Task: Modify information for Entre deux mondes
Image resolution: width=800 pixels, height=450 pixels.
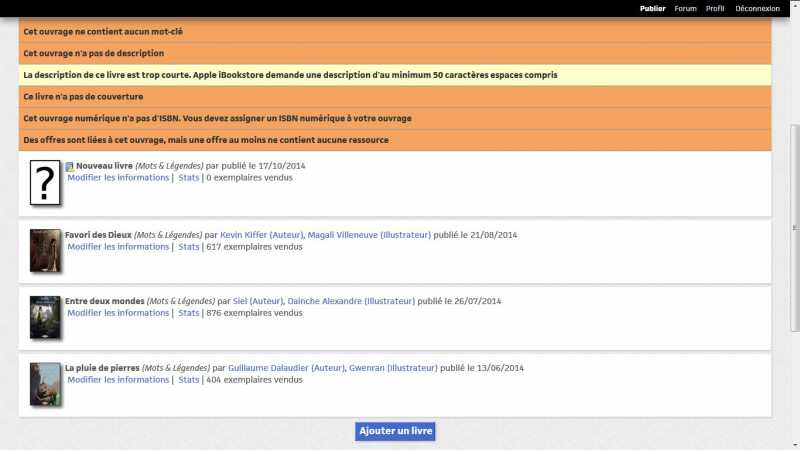Action: pyautogui.click(x=118, y=313)
